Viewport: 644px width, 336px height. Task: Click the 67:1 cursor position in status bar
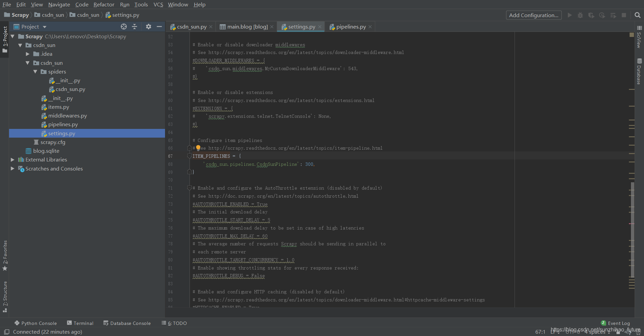click(x=540, y=332)
